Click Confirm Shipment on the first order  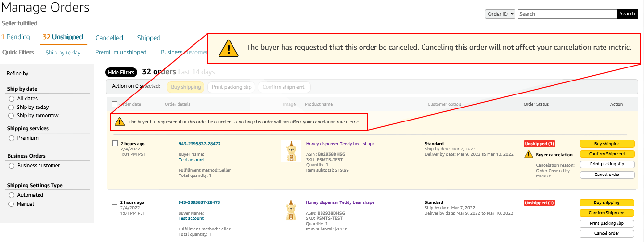(607, 154)
